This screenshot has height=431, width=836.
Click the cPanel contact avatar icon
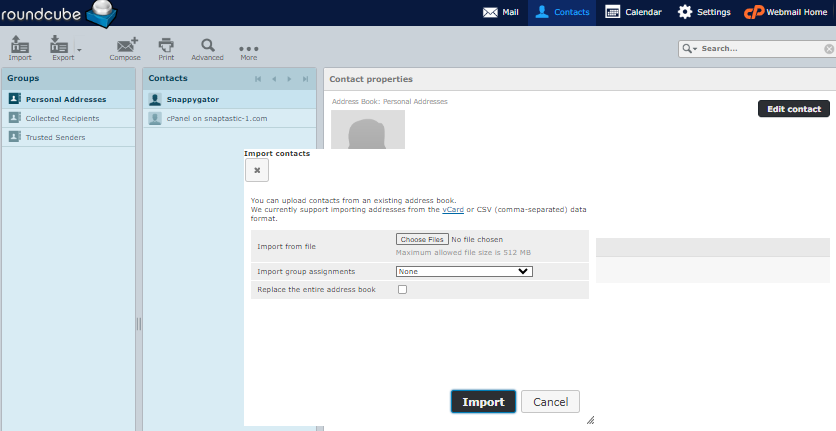155,118
